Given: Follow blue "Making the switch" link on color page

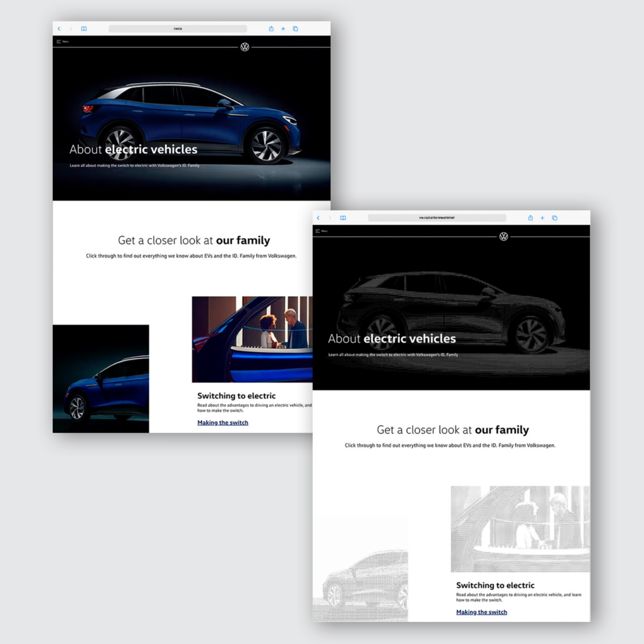Looking at the screenshot, I should [x=223, y=423].
